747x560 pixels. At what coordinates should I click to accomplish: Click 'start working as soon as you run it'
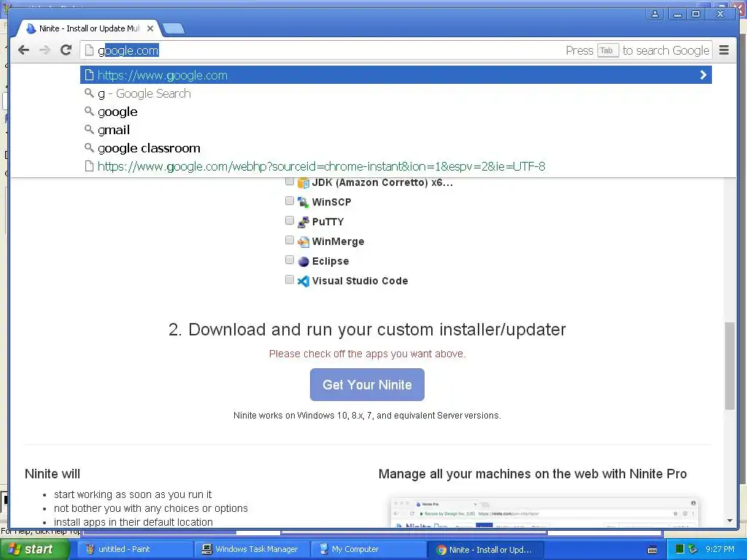tap(133, 494)
